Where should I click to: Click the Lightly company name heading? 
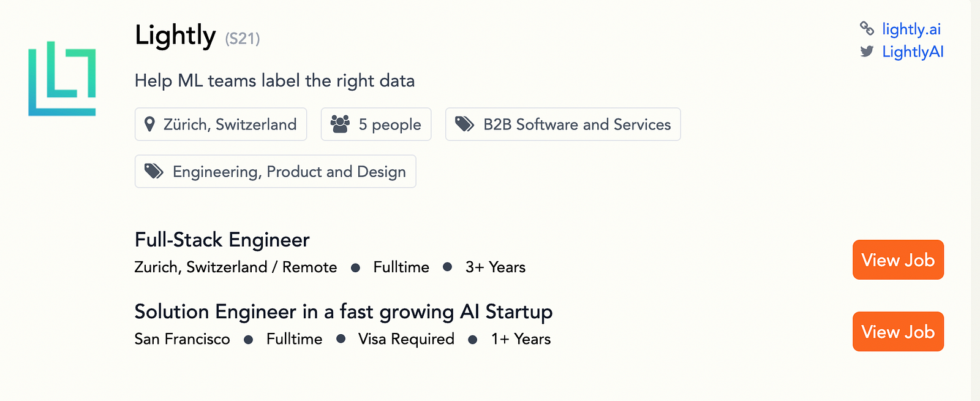pos(175,36)
